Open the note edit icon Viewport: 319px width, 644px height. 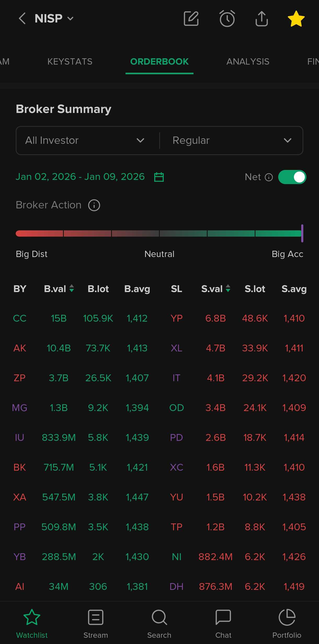(x=191, y=19)
